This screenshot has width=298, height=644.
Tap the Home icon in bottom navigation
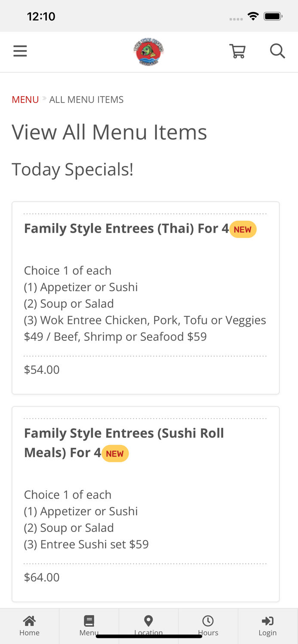tap(29, 624)
